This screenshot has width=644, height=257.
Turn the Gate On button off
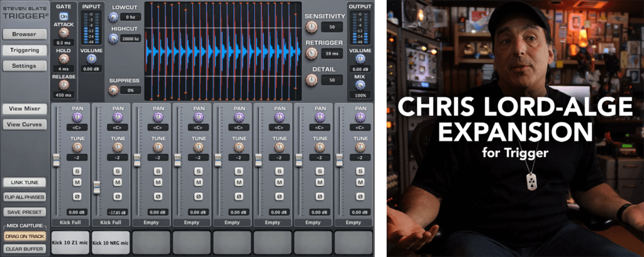pos(64,16)
